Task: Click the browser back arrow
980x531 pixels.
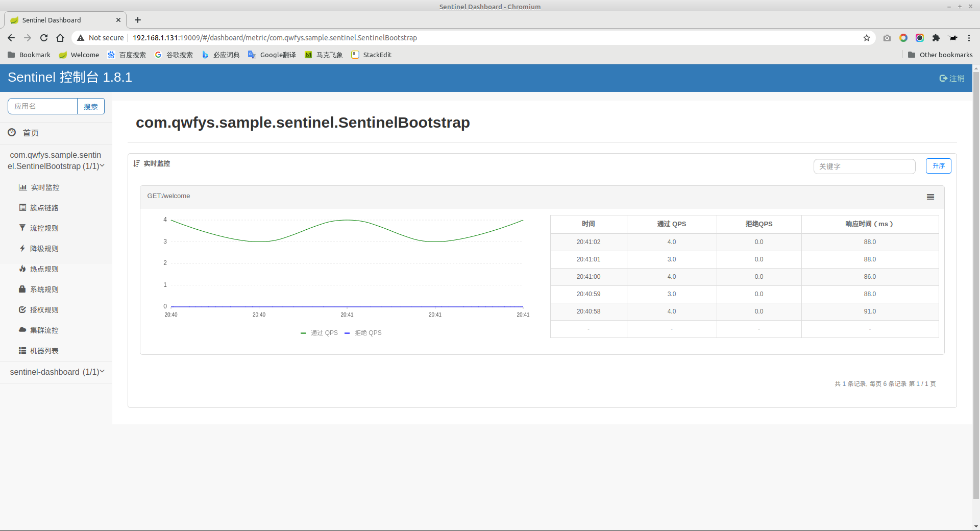Action: 11,38
